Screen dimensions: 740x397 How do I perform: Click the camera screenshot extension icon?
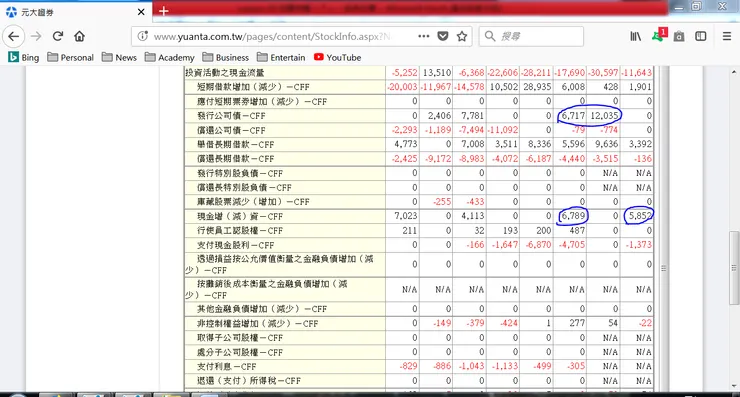click(679, 36)
